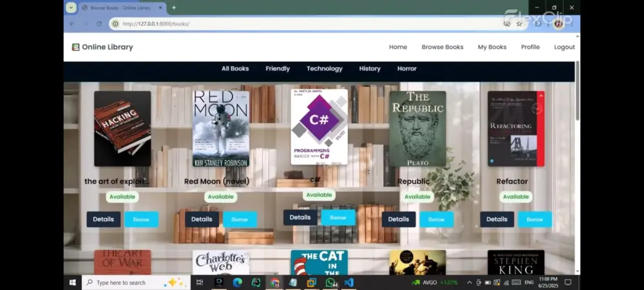Click the 'the art of exploit' title text
The height and width of the screenshot is (290, 644).
tap(116, 181)
